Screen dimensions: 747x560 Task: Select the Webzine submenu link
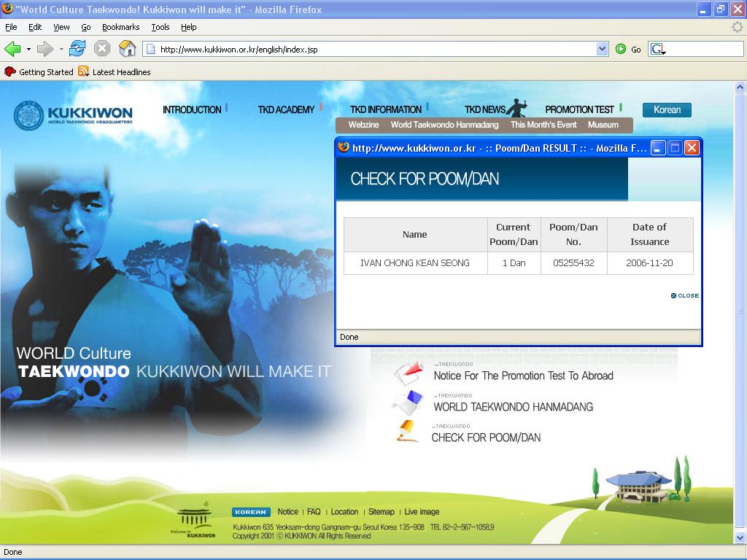(363, 125)
